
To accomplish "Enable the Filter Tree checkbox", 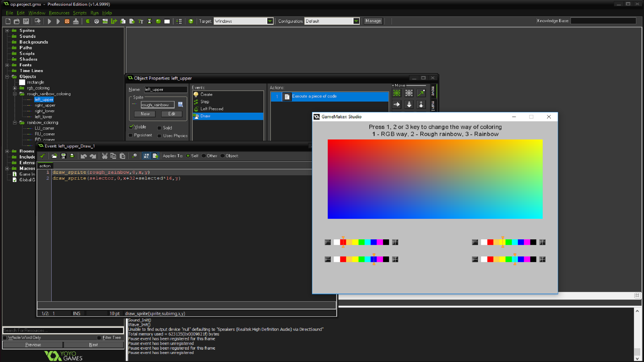I will tap(99, 338).
